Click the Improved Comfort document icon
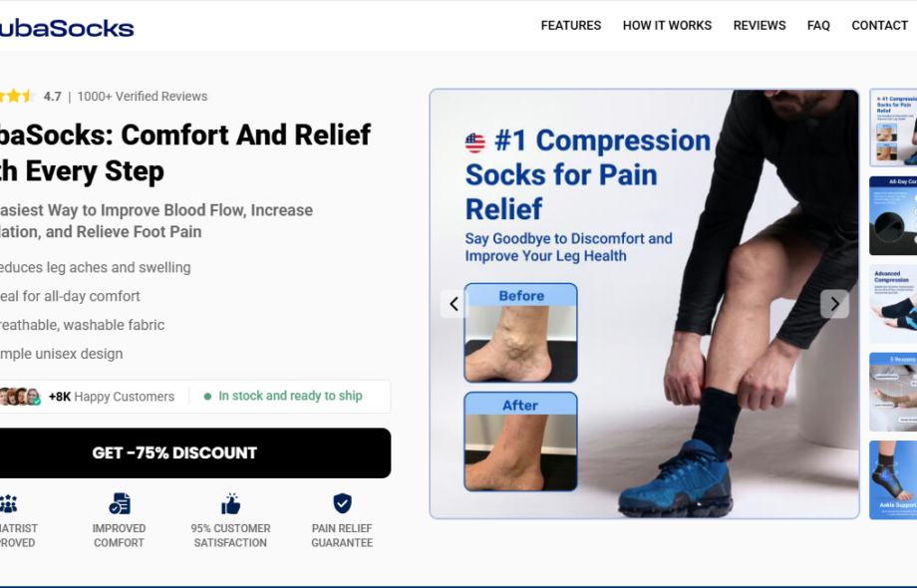 [120, 503]
